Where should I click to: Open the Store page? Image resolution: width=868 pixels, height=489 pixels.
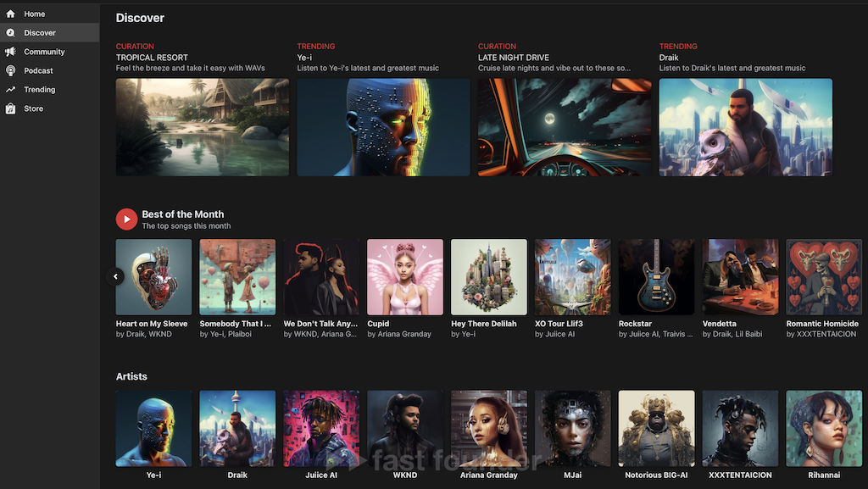click(x=50, y=108)
